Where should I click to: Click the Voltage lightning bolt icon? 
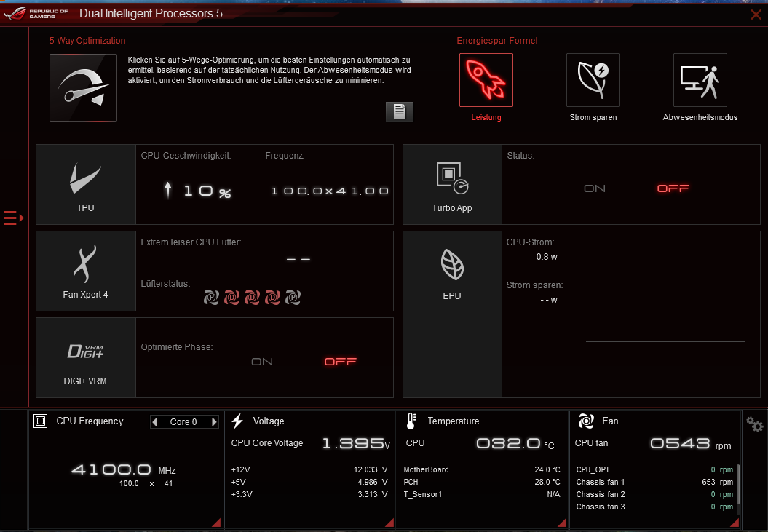[x=237, y=421]
